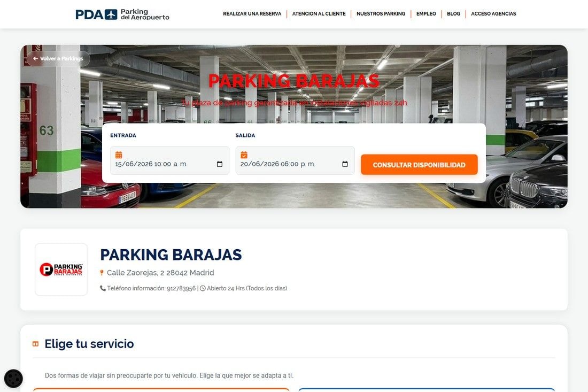Click the dark blue PARKING BARAJAS heading

[171, 255]
